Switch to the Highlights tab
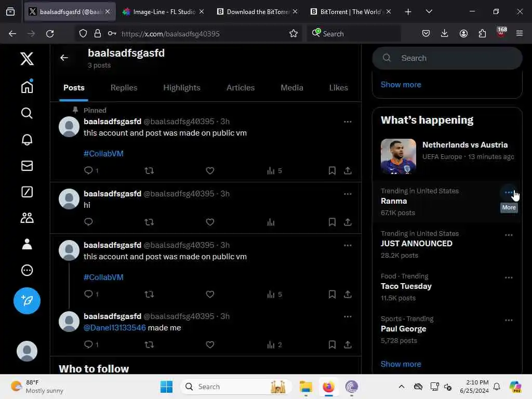Viewport: 532px width, 399px height. point(181,87)
